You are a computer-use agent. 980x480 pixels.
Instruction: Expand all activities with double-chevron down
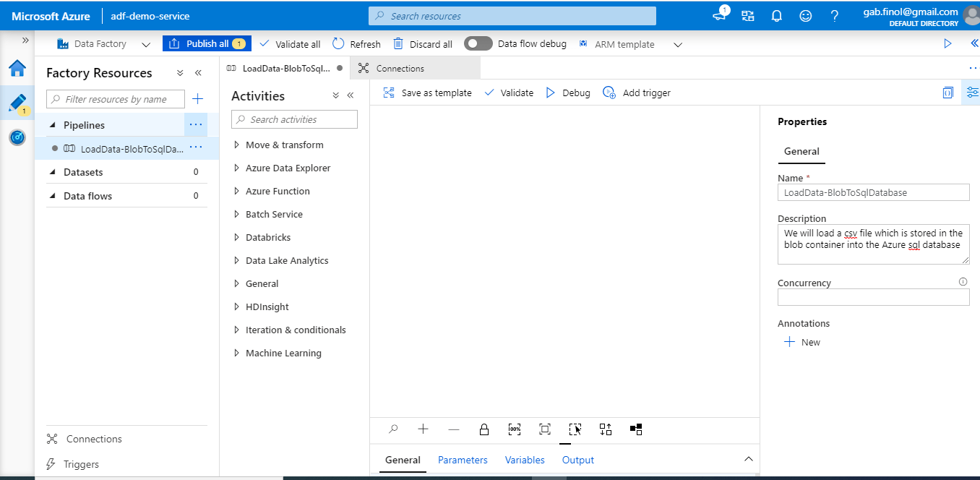[335, 95]
